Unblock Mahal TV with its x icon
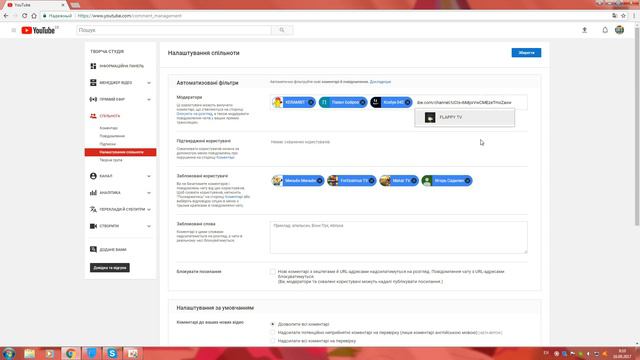640x360 pixels. point(414,180)
